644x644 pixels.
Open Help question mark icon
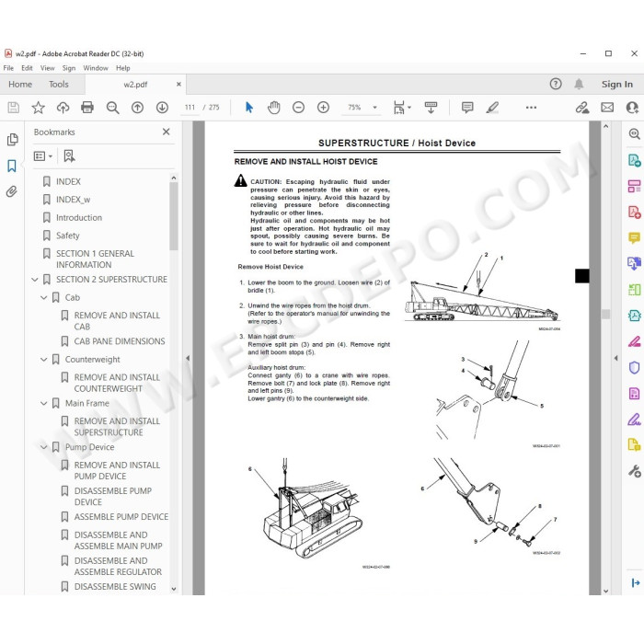click(x=556, y=85)
